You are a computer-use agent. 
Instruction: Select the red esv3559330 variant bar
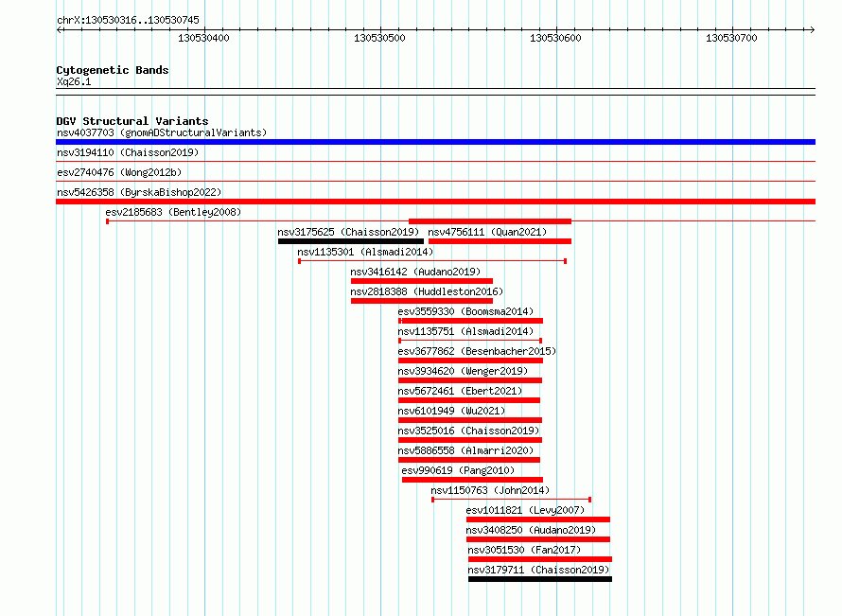point(470,321)
